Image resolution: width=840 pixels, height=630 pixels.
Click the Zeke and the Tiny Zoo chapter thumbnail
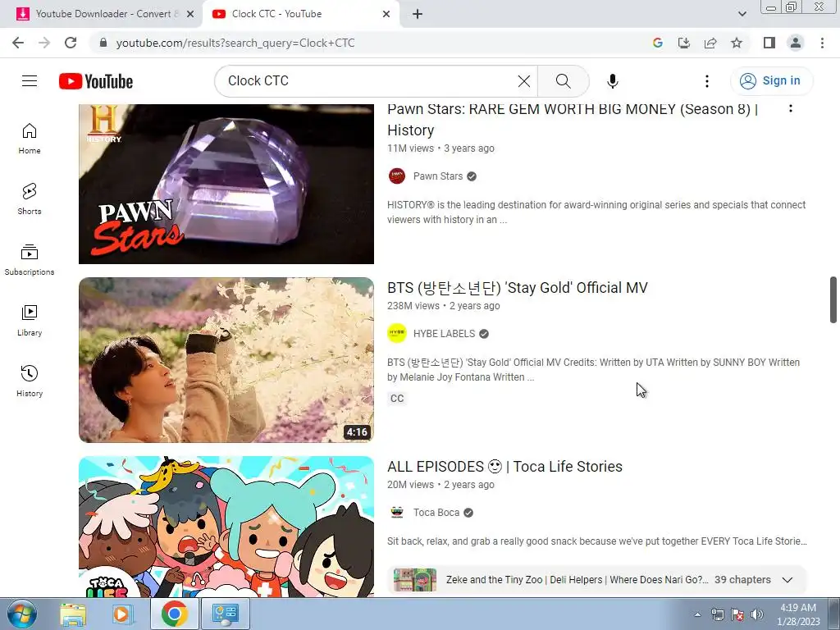point(414,580)
